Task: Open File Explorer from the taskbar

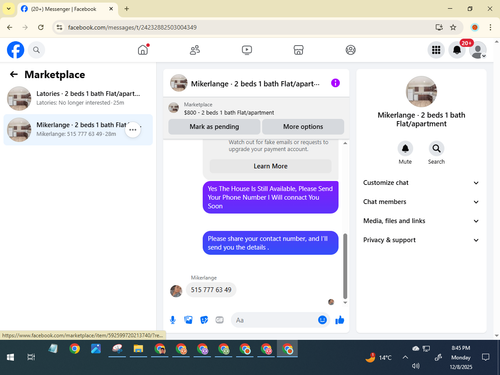Action: pyautogui.click(x=138, y=349)
